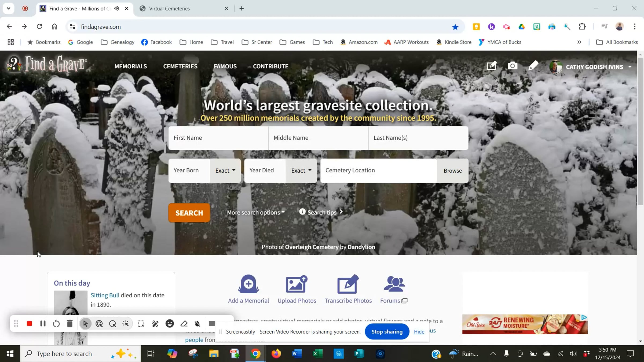Bookmark star icon in the address bar
This screenshot has height=362, width=644.
point(455,27)
